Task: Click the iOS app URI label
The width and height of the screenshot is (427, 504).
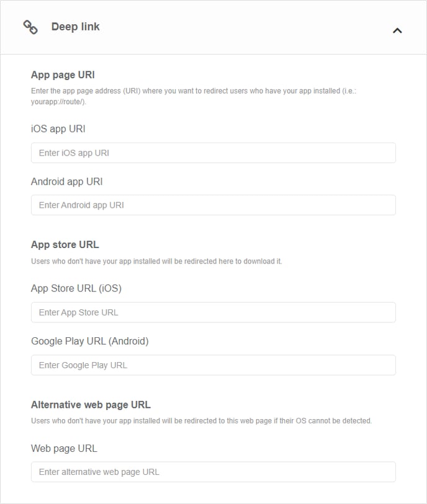Action: click(x=58, y=129)
